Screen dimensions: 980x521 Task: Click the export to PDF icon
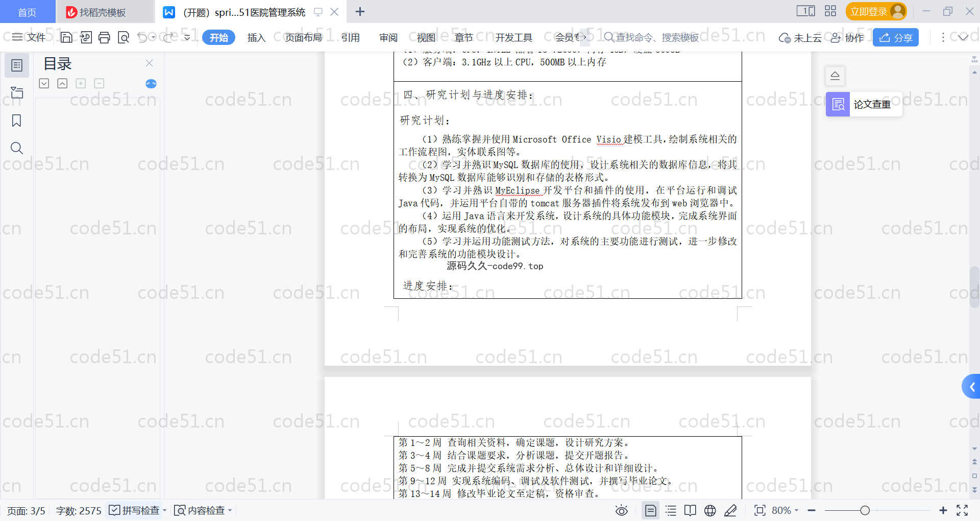(86, 37)
